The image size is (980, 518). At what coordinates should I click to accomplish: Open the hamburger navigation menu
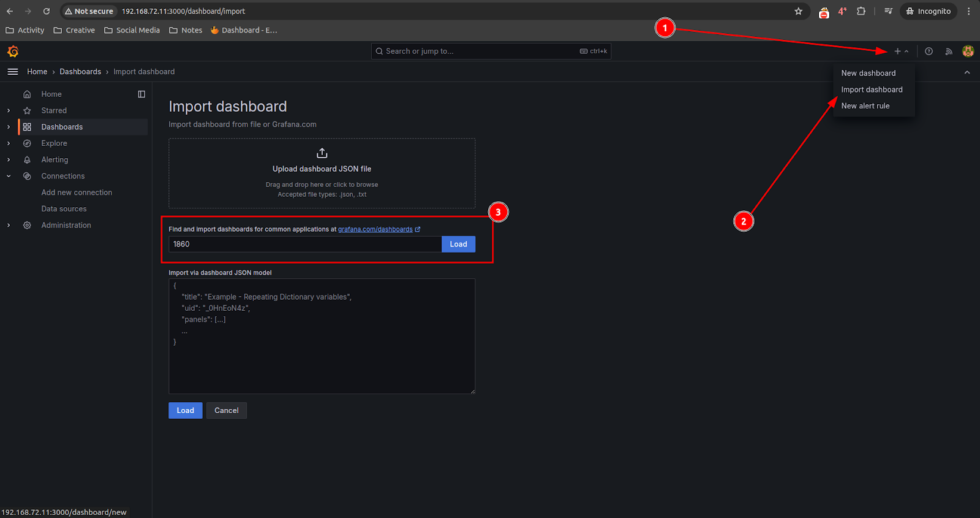(x=12, y=72)
